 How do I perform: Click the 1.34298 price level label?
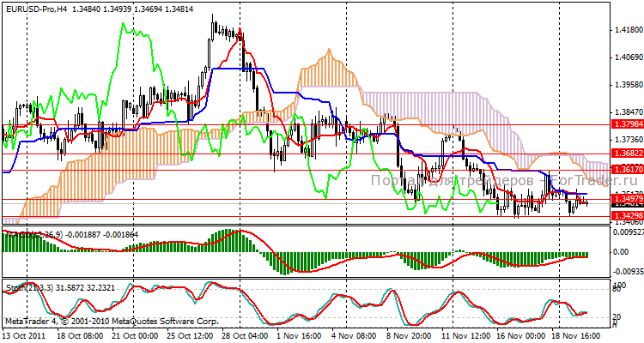(x=627, y=215)
